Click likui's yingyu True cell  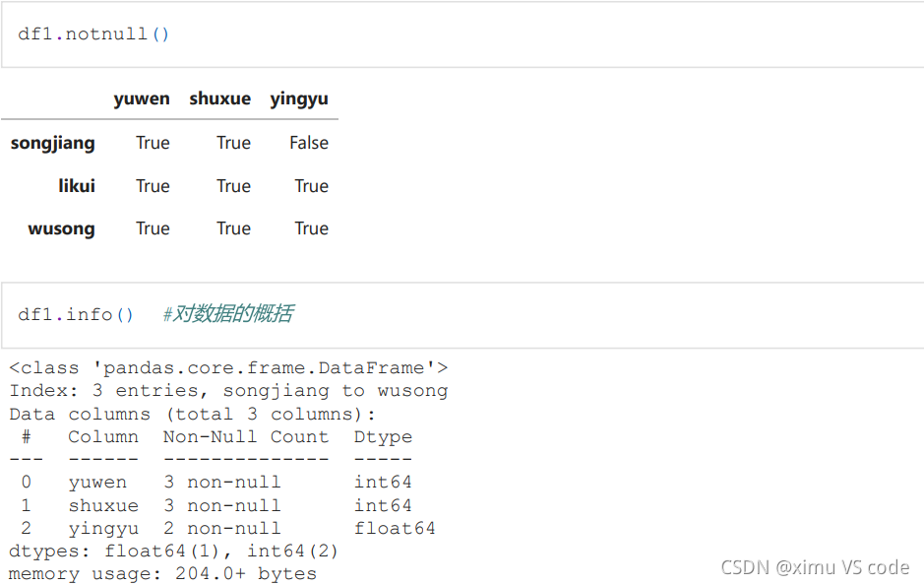(x=312, y=186)
